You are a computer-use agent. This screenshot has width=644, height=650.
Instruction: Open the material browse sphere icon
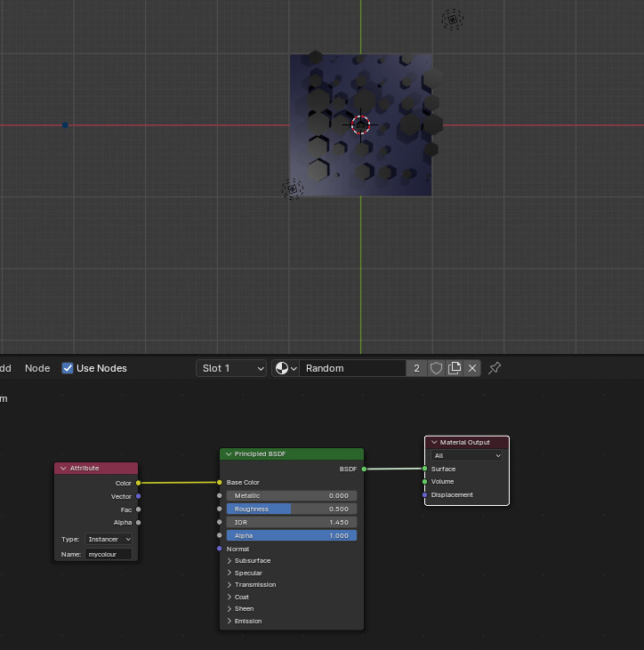click(x=286, y=368)
